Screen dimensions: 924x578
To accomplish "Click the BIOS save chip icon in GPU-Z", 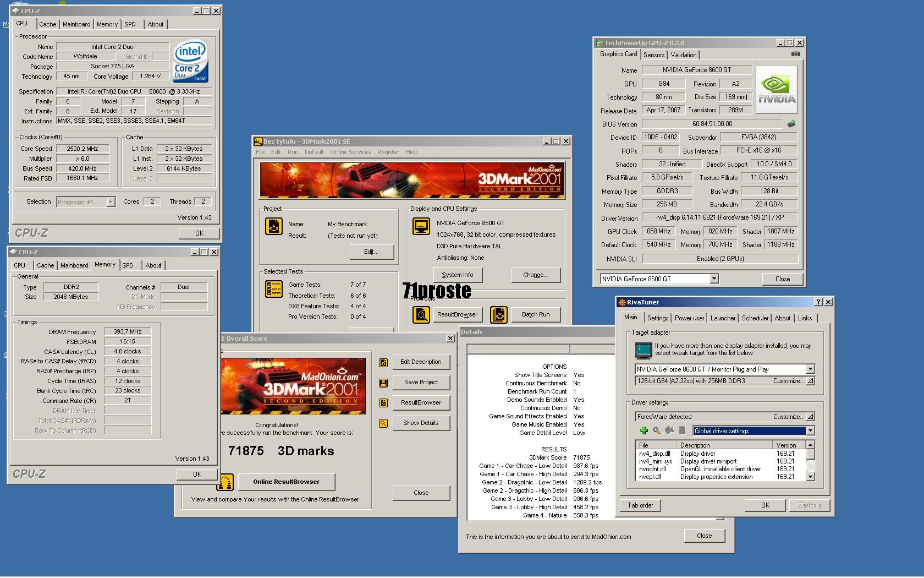I will (791, 124).
